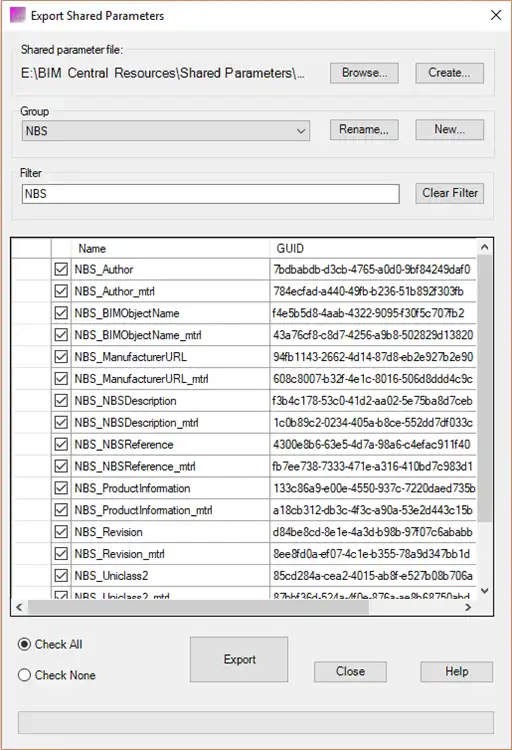Image resolution: width=512 pixels, height=750 pixels.
Task: Uncheck the NBS_Revision checkbox
Action: 61,532
